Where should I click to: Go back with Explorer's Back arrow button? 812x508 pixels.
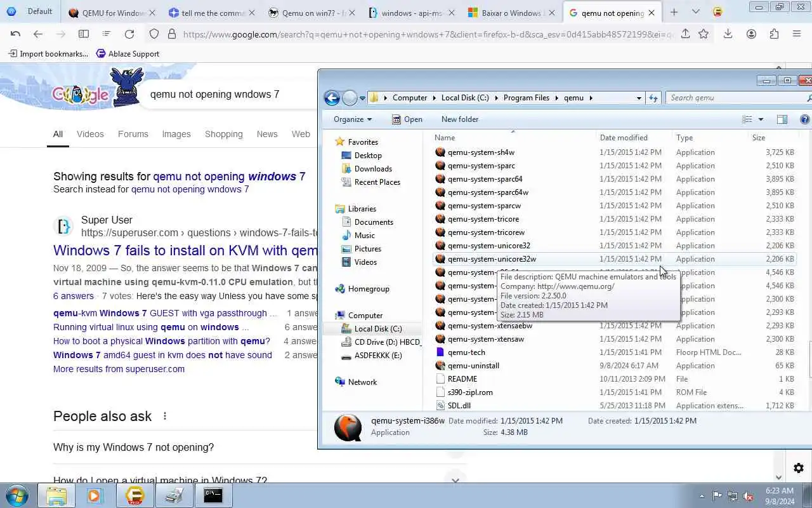pyautogui.click(x=331, y=98)
